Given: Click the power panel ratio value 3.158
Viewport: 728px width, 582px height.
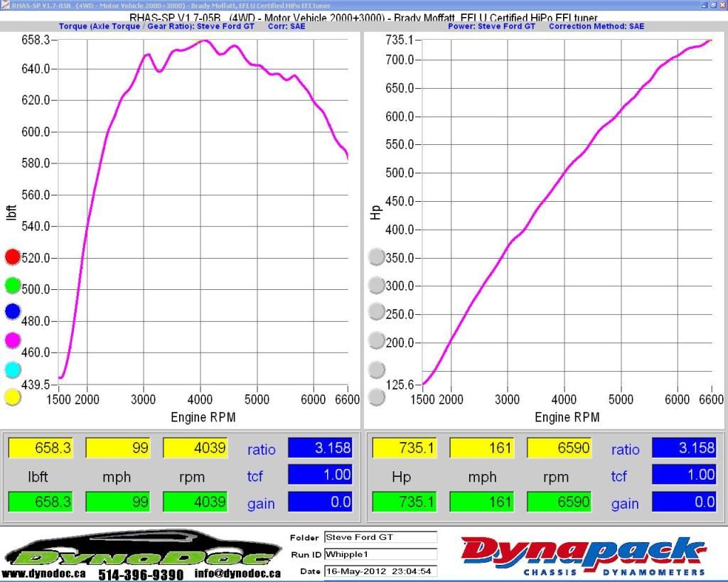Looking at the screenshot, I should (x=684, y=448).
